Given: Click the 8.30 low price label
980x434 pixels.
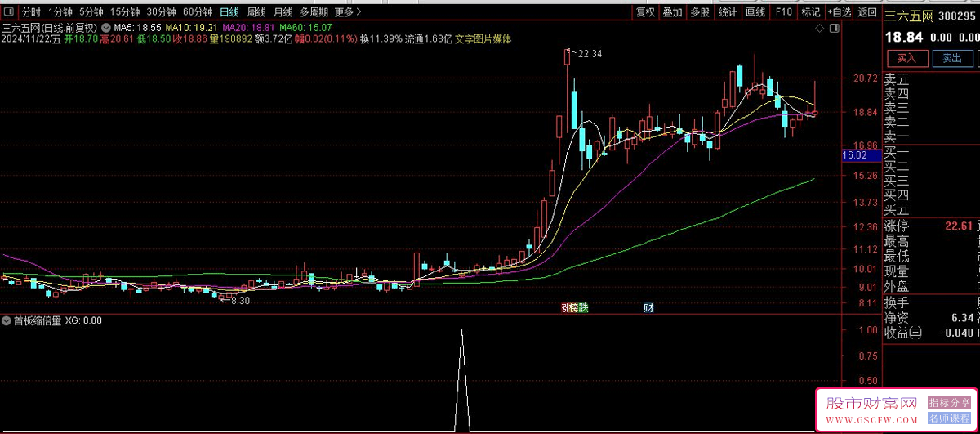Looking at the screenshot, I should pyautogui.click(x=239, y=301).
